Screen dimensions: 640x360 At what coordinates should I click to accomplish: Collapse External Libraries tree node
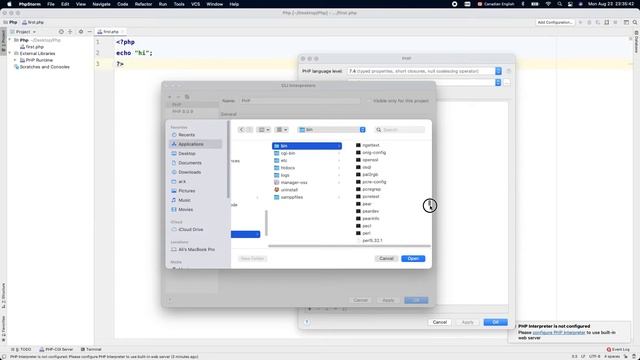pyautogui.click(x=10, y=53)
